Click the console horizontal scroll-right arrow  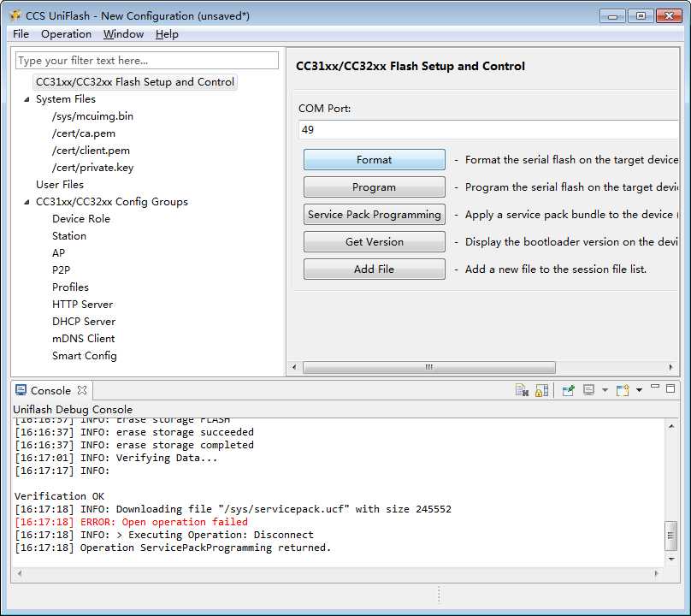coord(656,574)
